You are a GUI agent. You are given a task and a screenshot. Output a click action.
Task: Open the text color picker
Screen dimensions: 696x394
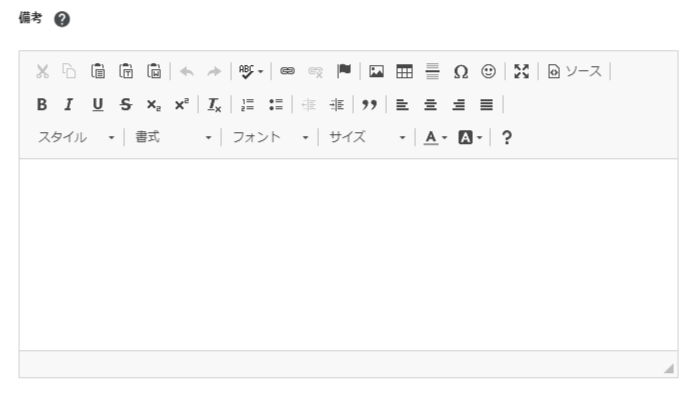435,138
